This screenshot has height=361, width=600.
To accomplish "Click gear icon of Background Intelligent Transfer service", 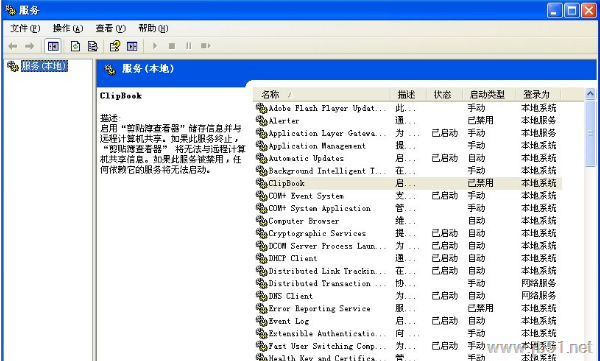I will 261,171.
